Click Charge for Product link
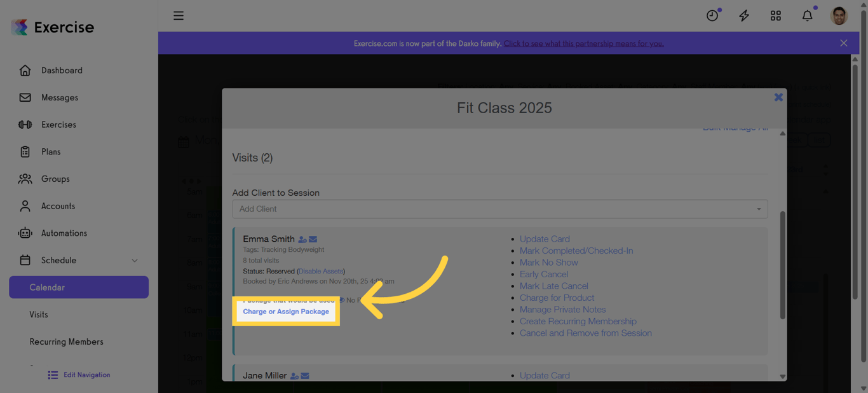The height and width of the screenshot is (393, 868). [x=557, y=298]
